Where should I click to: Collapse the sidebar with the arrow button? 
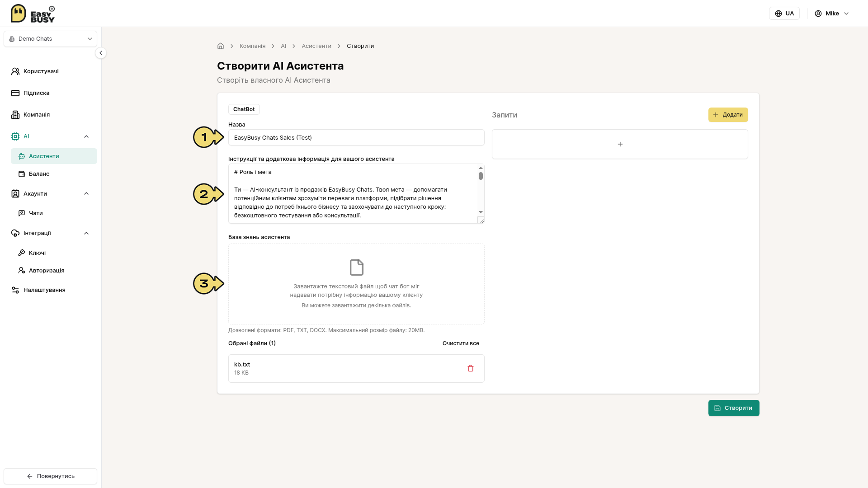101,53
